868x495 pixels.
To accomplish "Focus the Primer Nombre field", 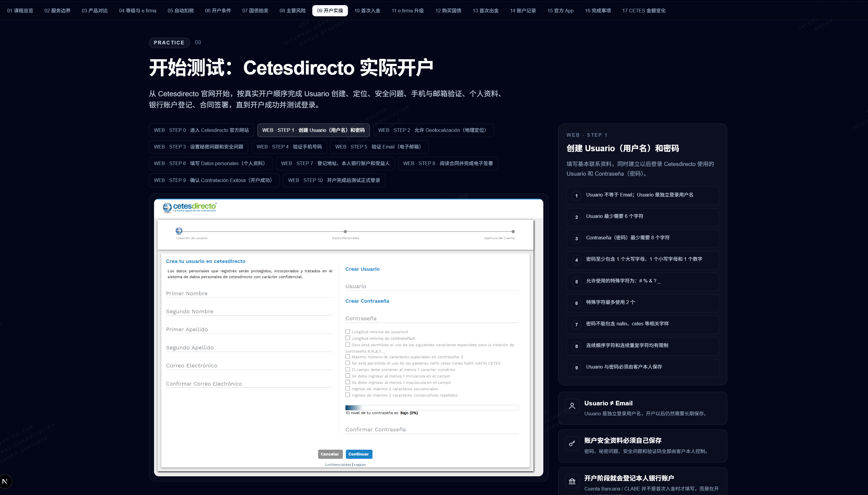I will [249, 293].
